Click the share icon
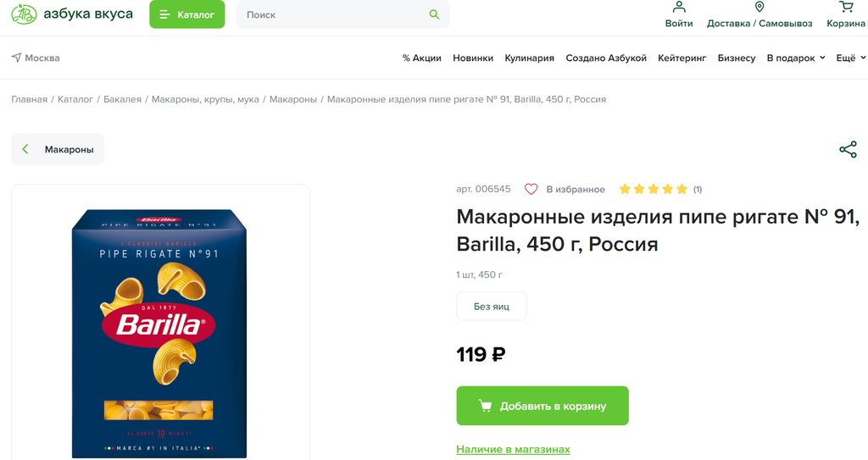This screenshot has height=460, width=868. [x=848, y=150]
